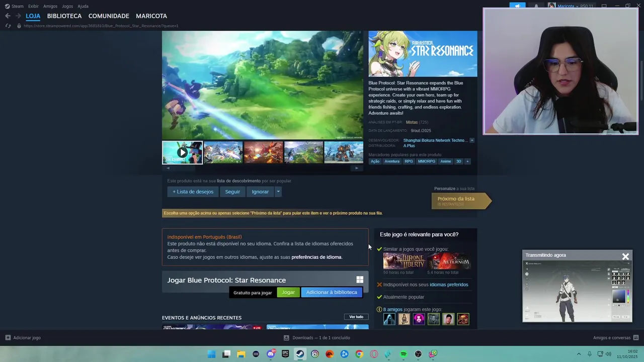Select the Ação tag
The width and height of the screenshot is (644, 362).
[x=375, y=161]
